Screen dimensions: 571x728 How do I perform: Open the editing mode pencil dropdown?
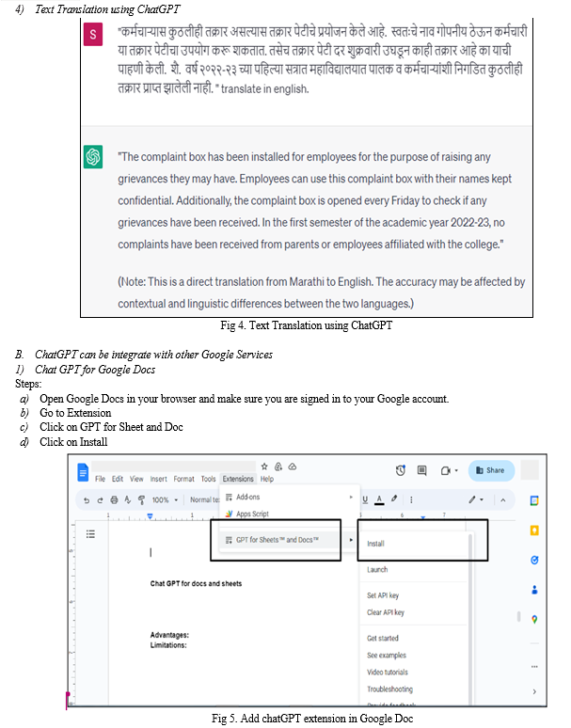tap(476, 499)
